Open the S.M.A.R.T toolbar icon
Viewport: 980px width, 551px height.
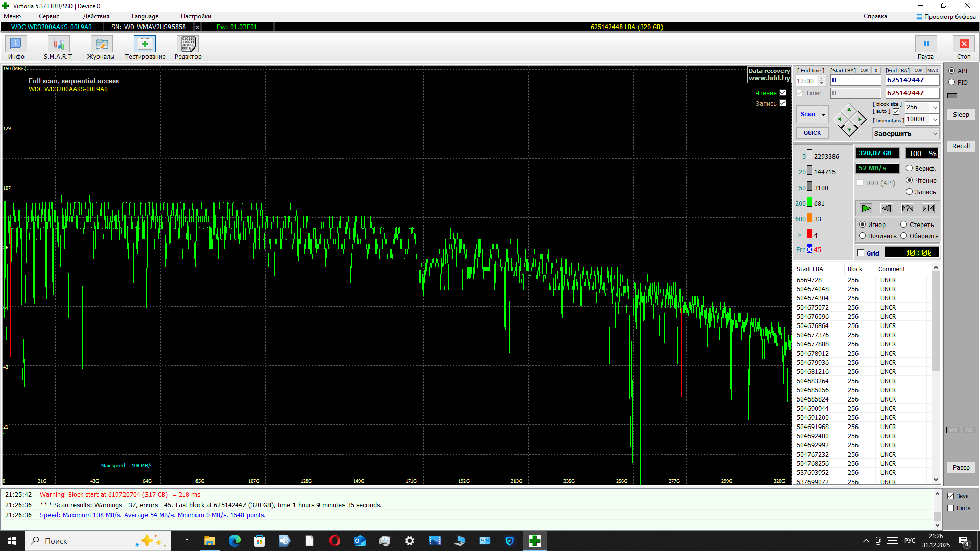[58, 44]
